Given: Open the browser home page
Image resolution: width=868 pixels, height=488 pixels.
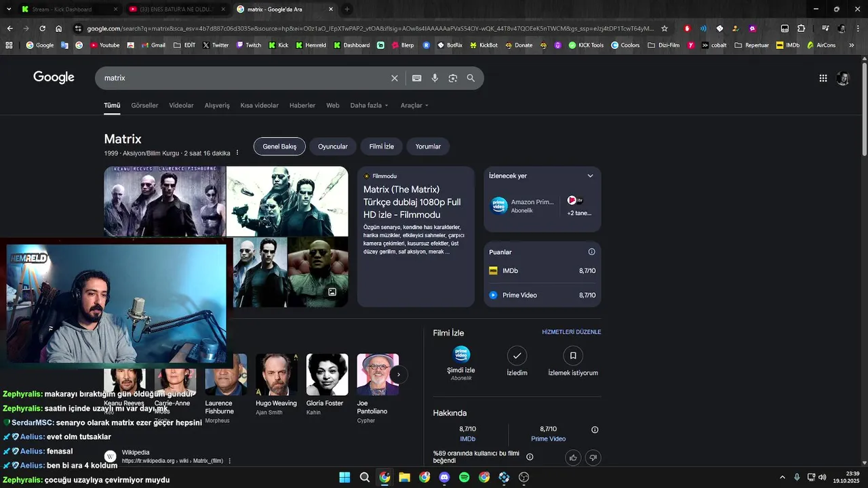Looking at the screenshot, I should pos(59,28).
